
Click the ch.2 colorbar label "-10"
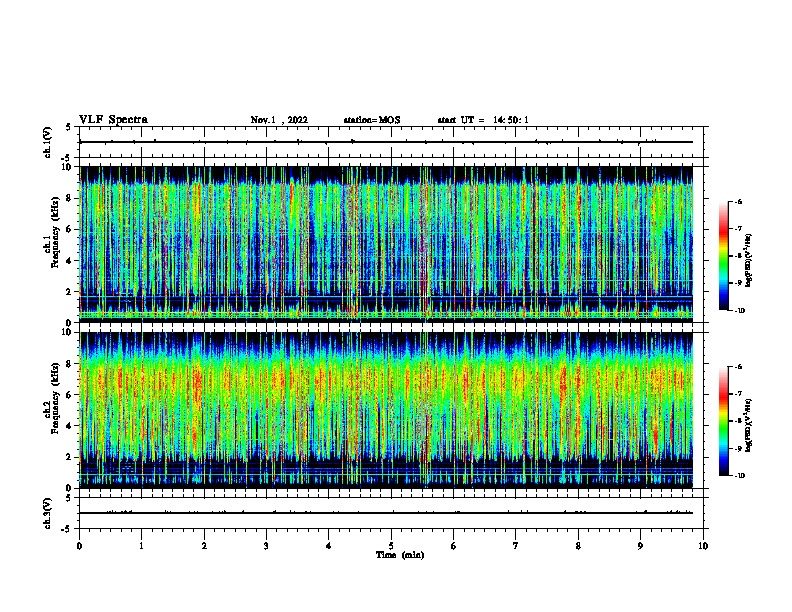point(739,476)
